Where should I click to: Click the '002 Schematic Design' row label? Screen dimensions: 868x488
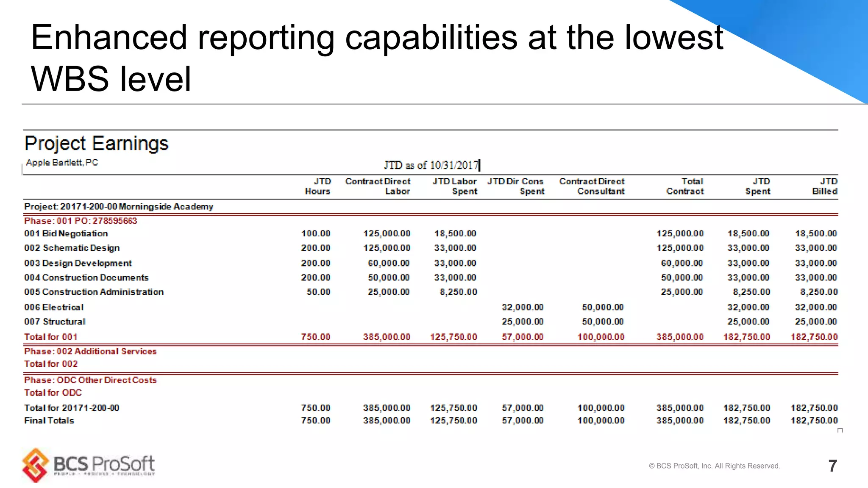pos(72,248)
